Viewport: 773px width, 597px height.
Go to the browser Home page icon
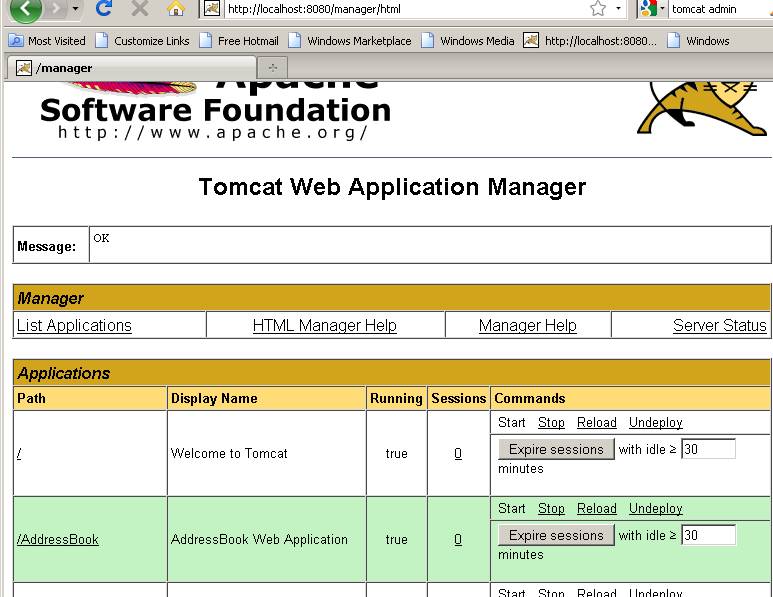[x=175, y=9]
